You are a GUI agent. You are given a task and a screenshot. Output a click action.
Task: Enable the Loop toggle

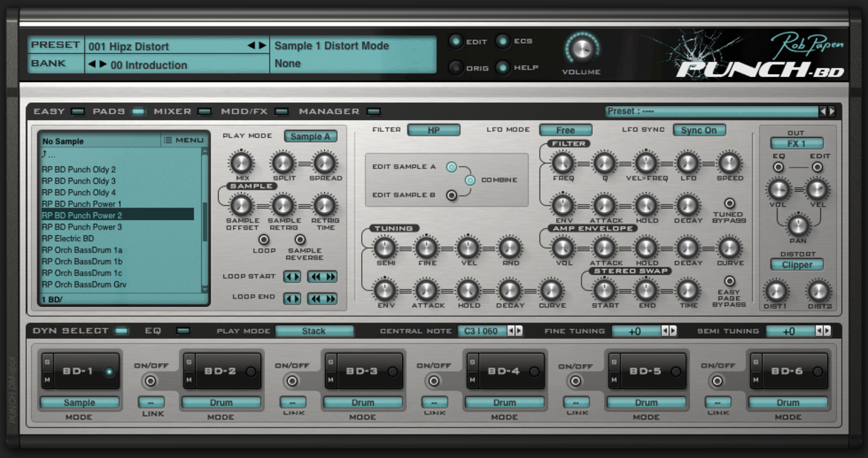[x=264, y=239]
